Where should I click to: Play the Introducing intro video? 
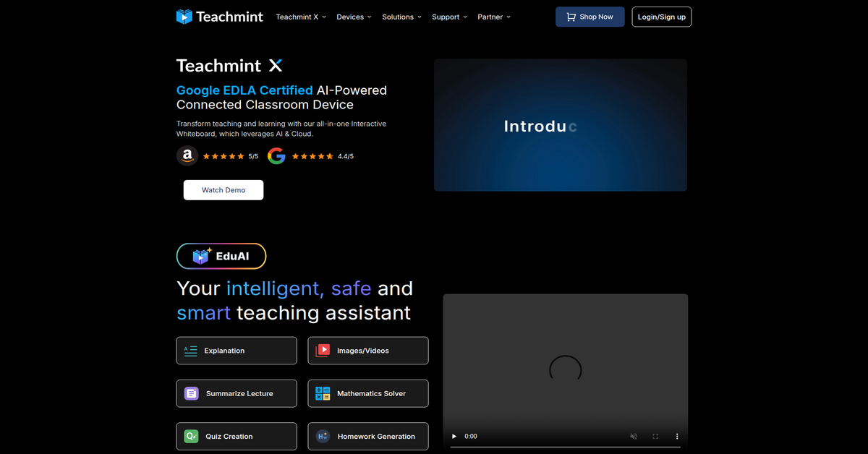[x=561, y=125]
